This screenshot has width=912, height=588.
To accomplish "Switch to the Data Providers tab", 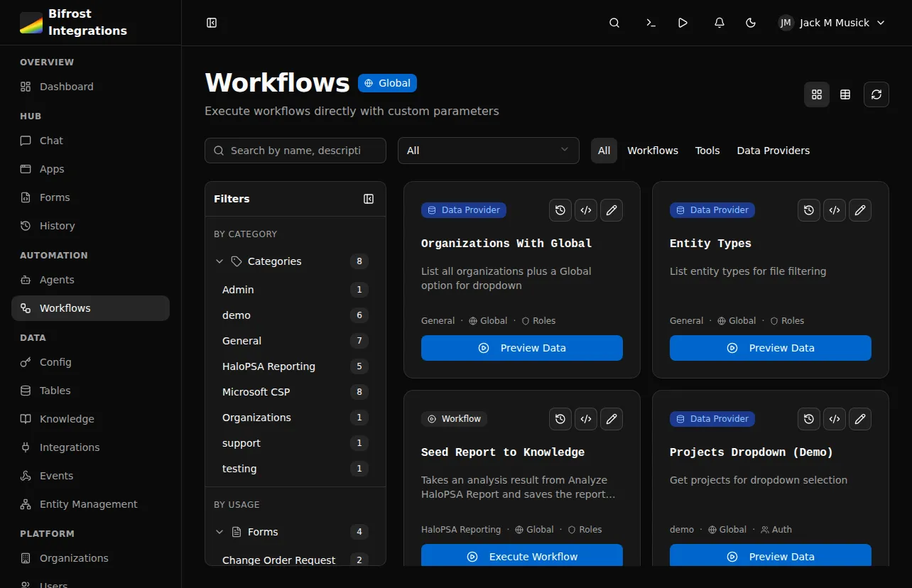I will (773, 151).
